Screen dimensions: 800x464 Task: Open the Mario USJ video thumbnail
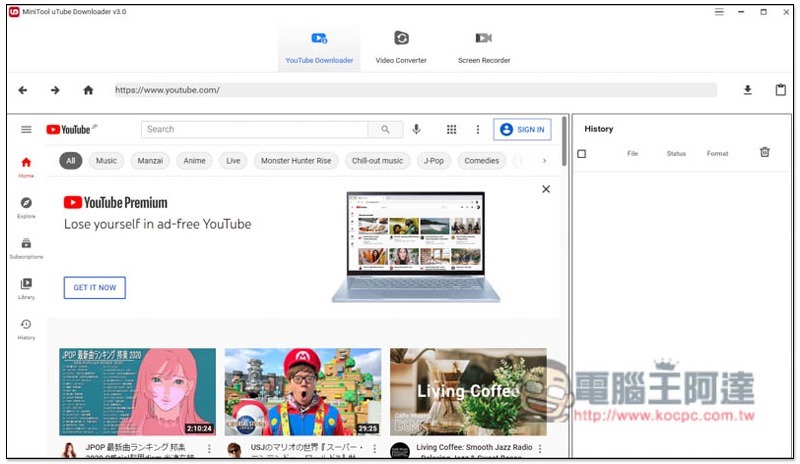point(303,392)
